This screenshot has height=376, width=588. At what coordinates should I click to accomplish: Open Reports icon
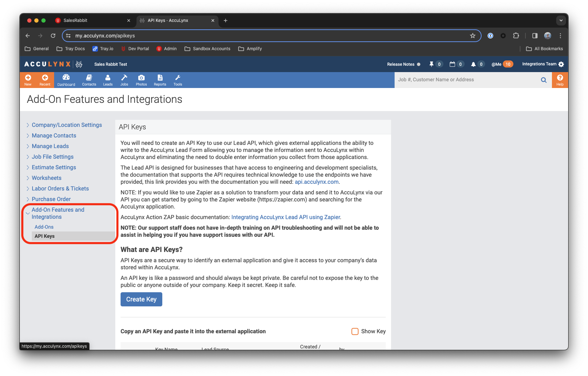(160, 80)
